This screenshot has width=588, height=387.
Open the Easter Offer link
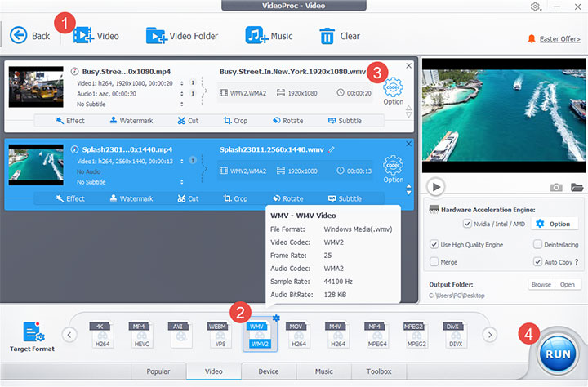coord(559,39)
